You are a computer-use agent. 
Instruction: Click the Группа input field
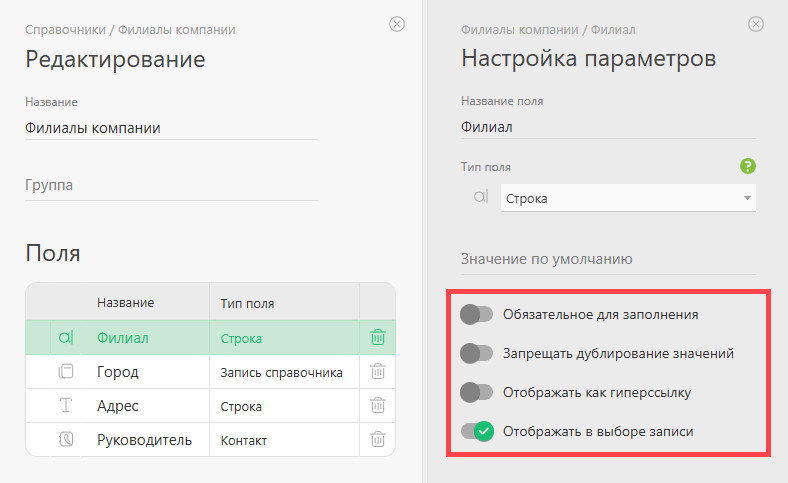(170, 185)
